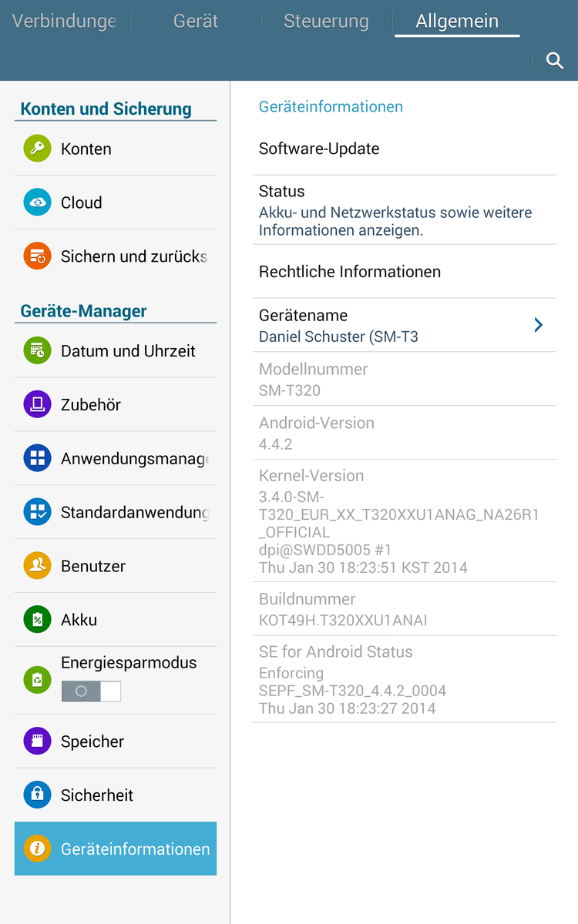Viewport: 578px width, 924px height.
Task: Tap the Datum und Uhrzeit calendar icon
Action: (x=37, y=351)
